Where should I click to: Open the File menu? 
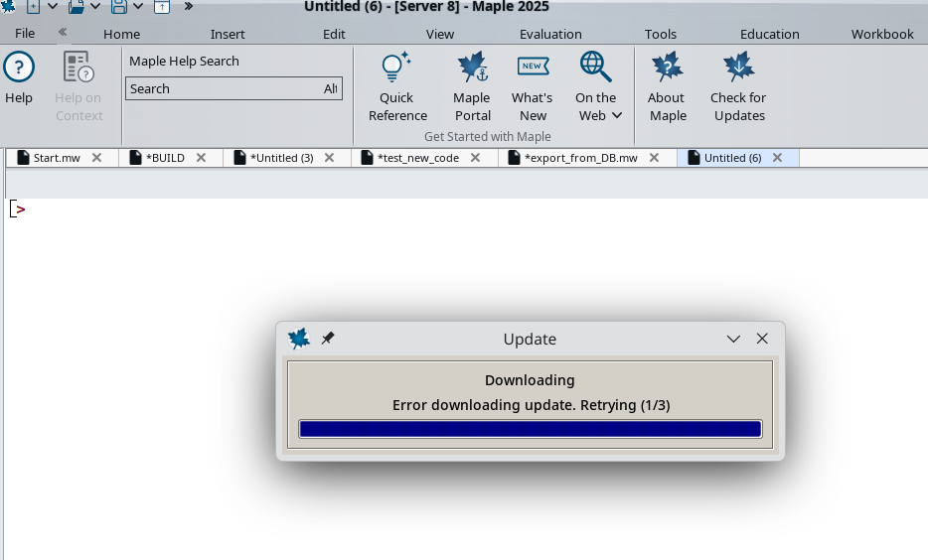click(25, 33)
